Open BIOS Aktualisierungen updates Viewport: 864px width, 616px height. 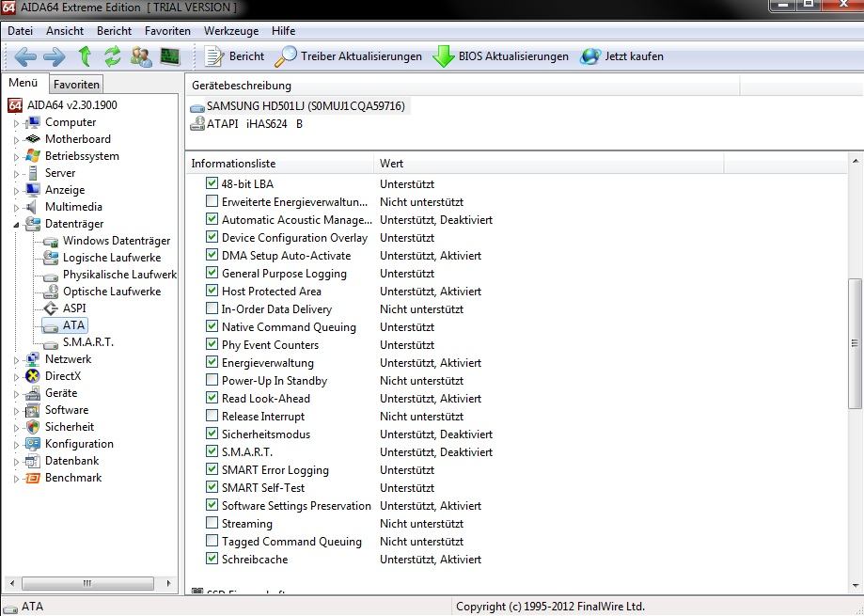[500, 56]
